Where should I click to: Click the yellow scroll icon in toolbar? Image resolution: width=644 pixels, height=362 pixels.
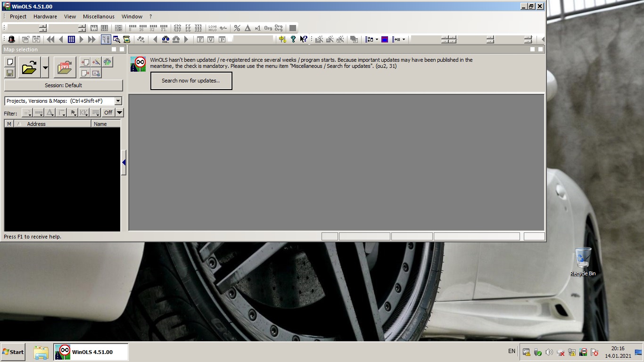tap(126, 40)
